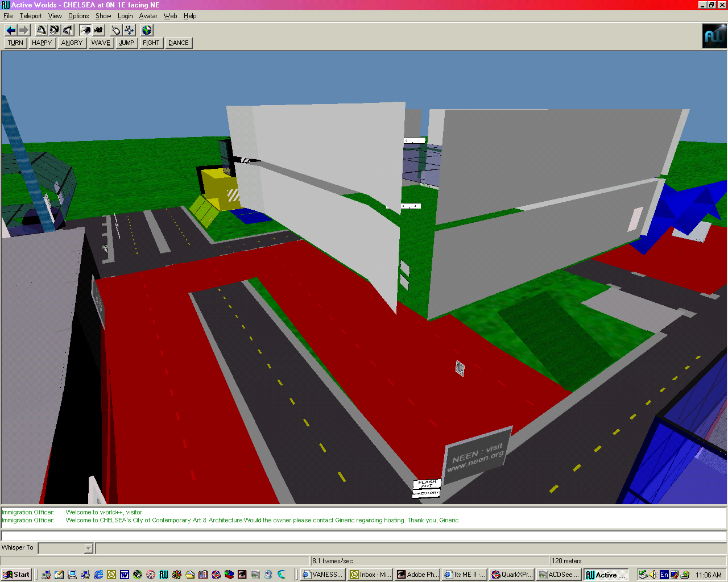Viewport: 728px width, 582px height.
Task: Switch to third-person camera view
Action: tap(98, 30)
